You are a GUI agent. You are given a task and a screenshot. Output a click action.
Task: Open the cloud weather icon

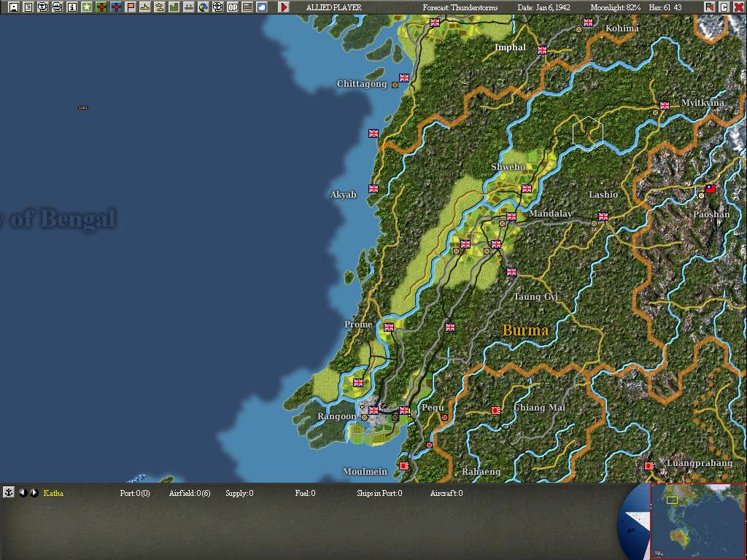(x=262, y=7)
